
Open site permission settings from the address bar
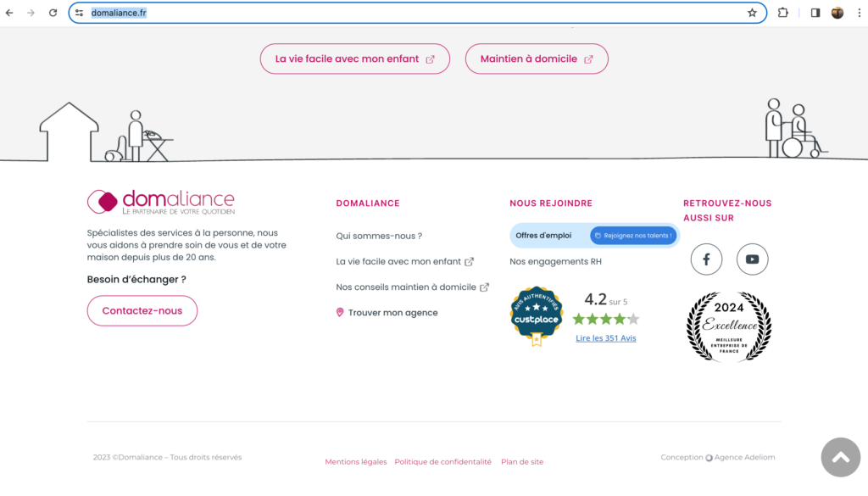coord(77,13)
